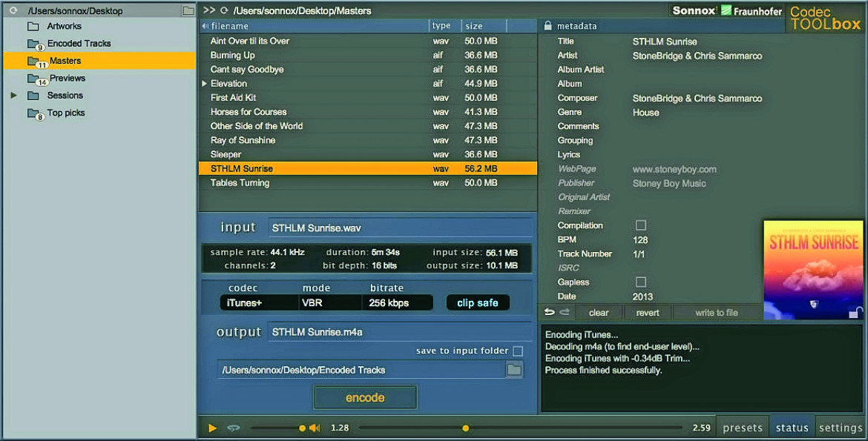The height and width of the screenshot is (441, 868).
Task: Click the clear metadata button
Action: [599, 313]
